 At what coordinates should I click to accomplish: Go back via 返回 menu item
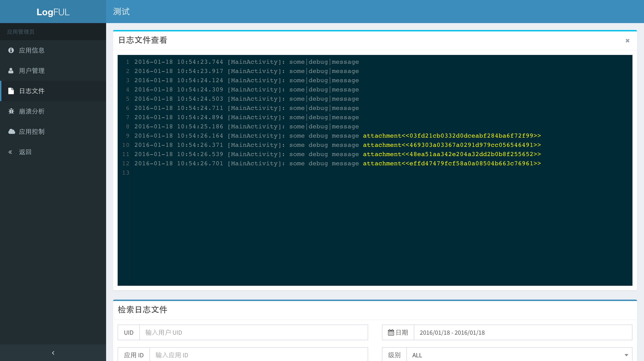(53, 152)
